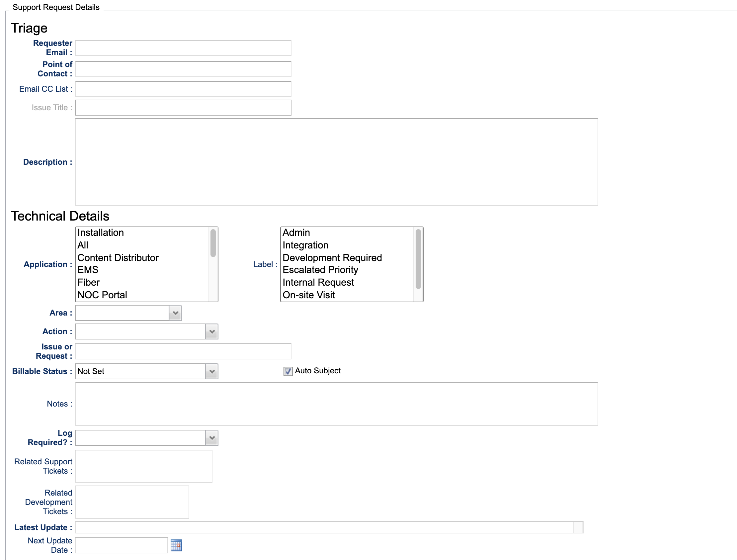Viewport: 737px width, 560px height.
Task: Focus the Notes text area
Action: coord(336,404)
